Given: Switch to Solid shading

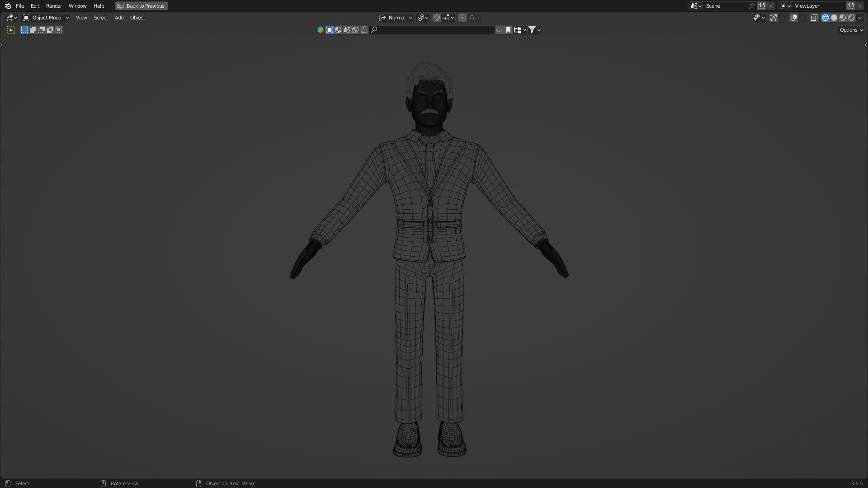Looking at the screenshot, I should tap(834, 18).
